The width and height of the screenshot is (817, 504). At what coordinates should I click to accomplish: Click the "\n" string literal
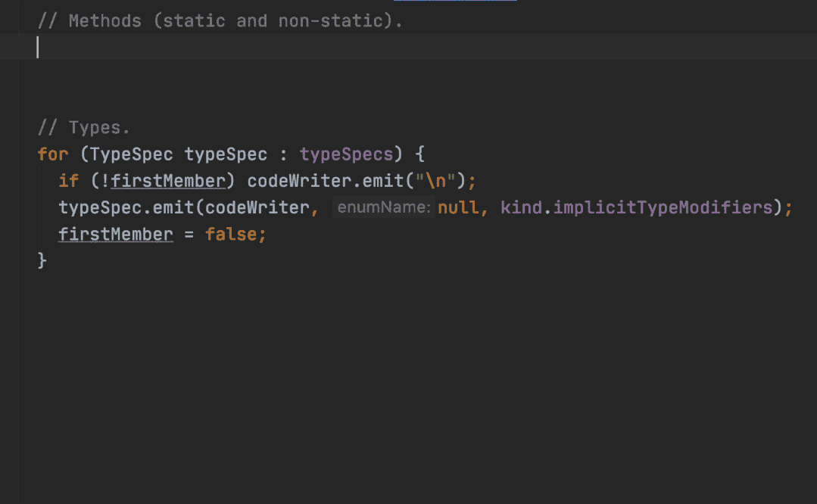click(435, 181)
